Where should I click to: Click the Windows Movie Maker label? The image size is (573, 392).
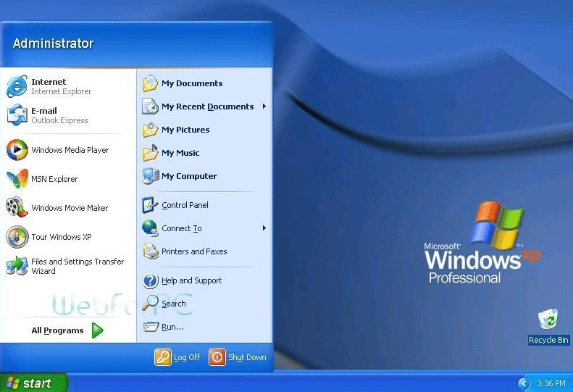(70, 208)
